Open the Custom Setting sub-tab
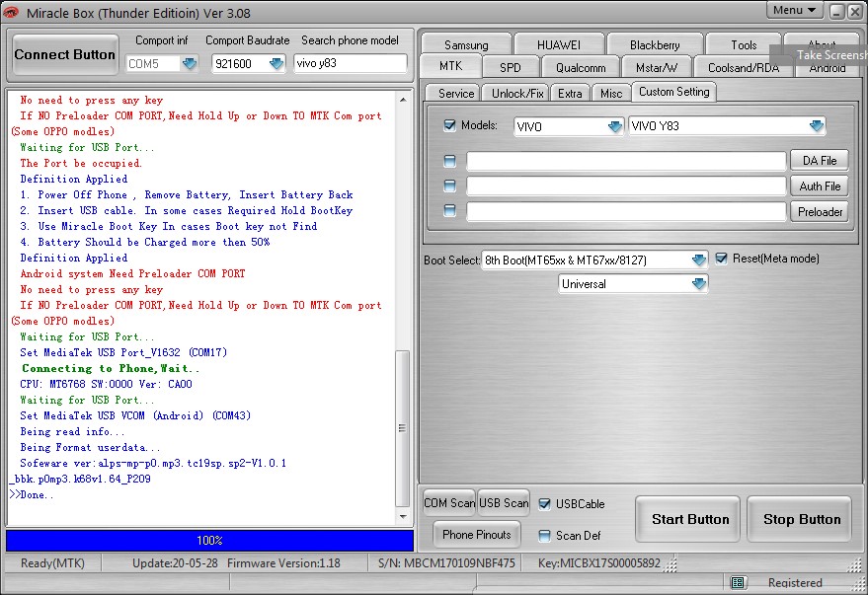The height and width of the screenshot is (595, 868). 673,92
